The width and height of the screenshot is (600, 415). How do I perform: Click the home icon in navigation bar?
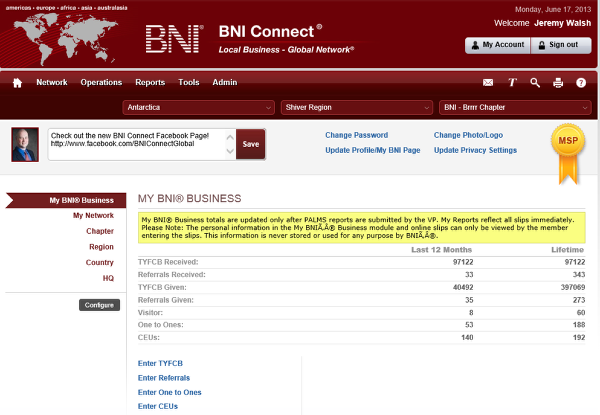coord(17,83)
